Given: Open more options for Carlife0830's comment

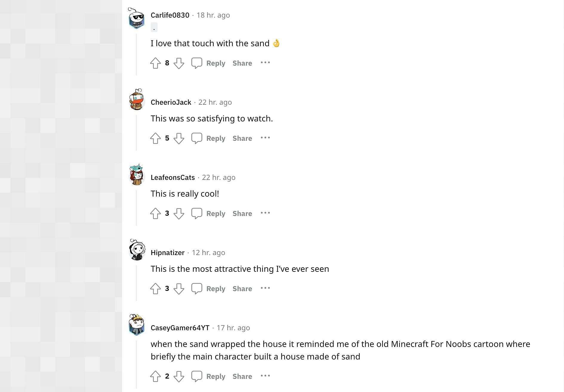Looking at the screenshot, I should tap(265, 63).
